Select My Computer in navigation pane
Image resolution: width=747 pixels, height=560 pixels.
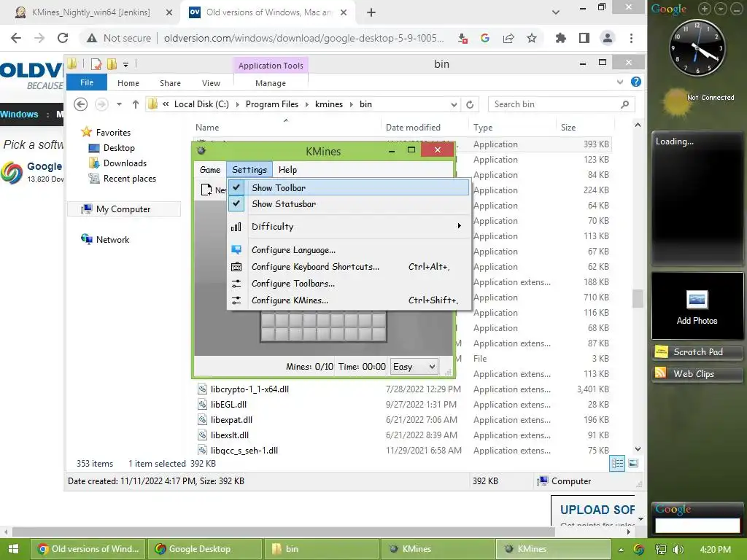[x=123, y=209]
